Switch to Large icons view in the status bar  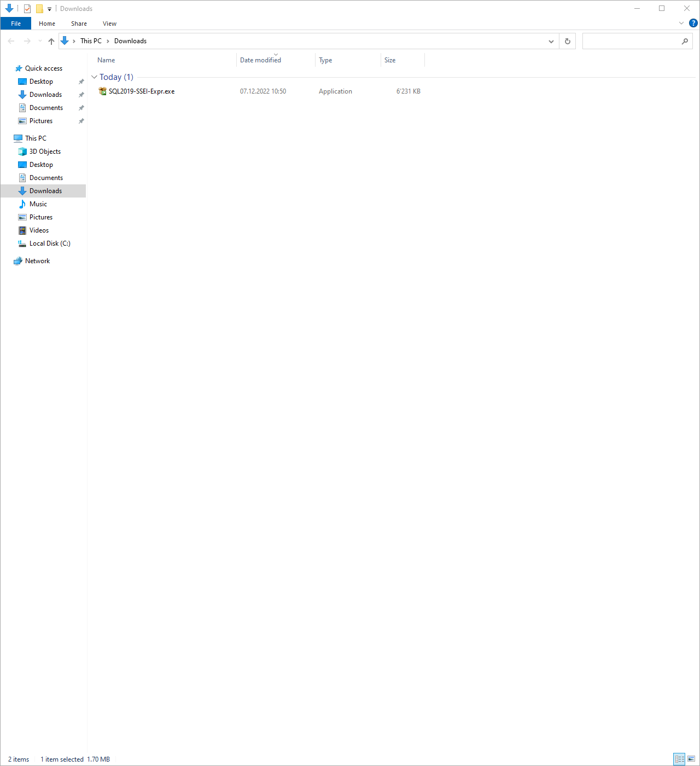point(692,759)
